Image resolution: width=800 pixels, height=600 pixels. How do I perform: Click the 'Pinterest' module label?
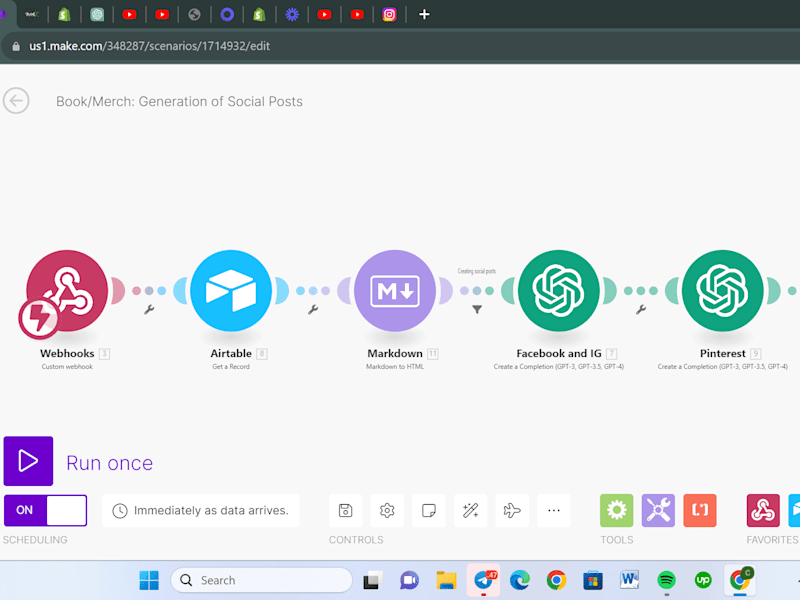(722, 353)
